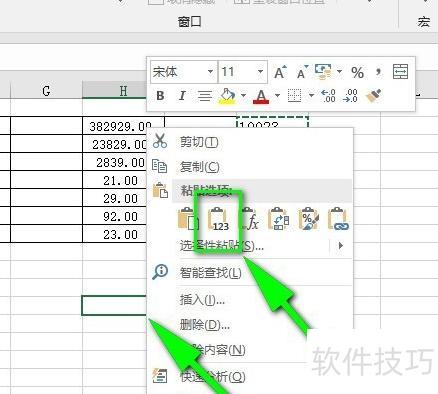Click merge and center icon
Screen dimensions: 438x394
[x=400, y=71]
